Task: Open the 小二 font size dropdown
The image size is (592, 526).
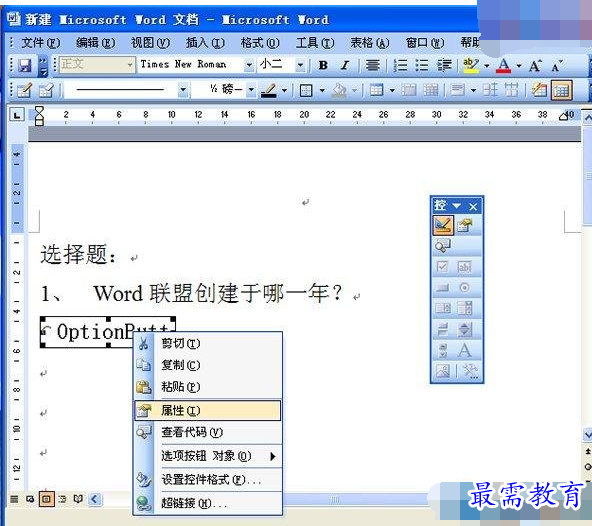Action: (301, 65)
